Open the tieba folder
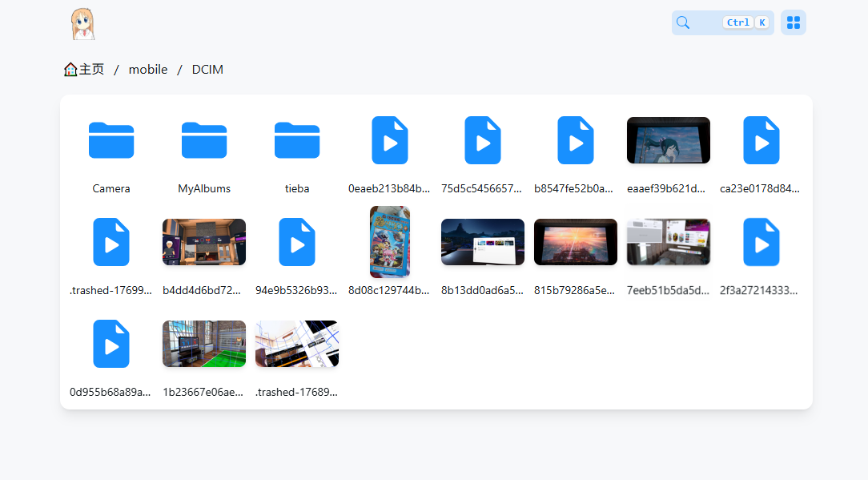Screen dimensions: 868x480 tap(297, 141)
